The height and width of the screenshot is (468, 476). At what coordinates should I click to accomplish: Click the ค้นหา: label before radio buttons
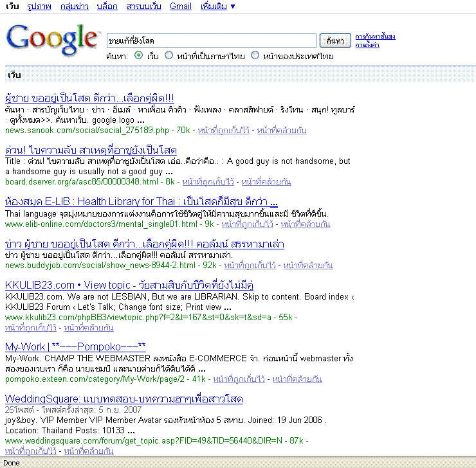[x=117, y=57]
